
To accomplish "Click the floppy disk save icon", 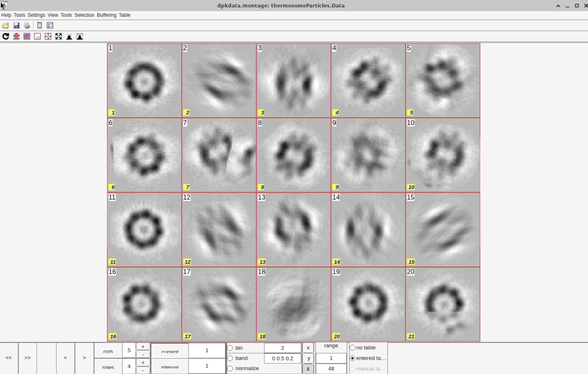I will [x=16, y=25].
